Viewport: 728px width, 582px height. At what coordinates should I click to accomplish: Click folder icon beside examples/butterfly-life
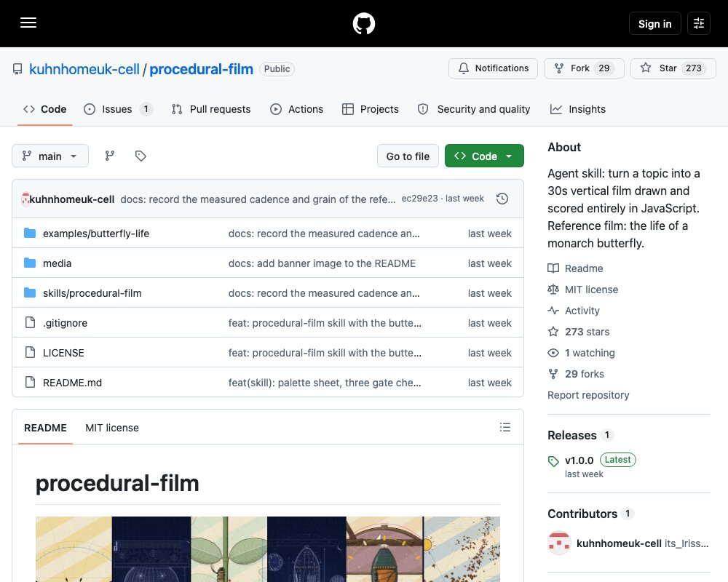tap(30, 233)
